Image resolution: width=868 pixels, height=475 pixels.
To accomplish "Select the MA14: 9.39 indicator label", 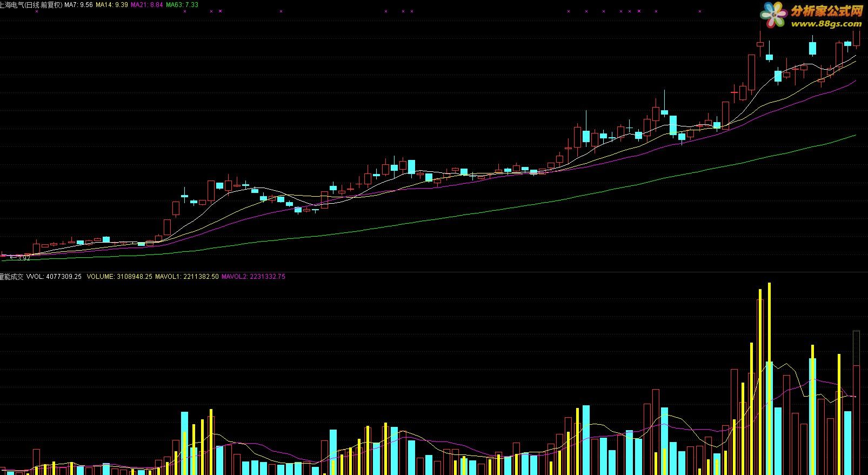I will (x=112, y=5).
